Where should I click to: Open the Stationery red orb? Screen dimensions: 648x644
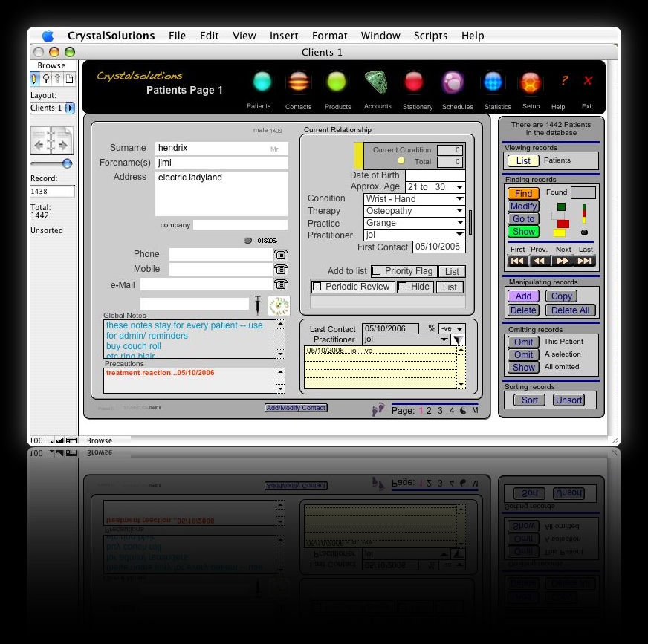point(414,82)
